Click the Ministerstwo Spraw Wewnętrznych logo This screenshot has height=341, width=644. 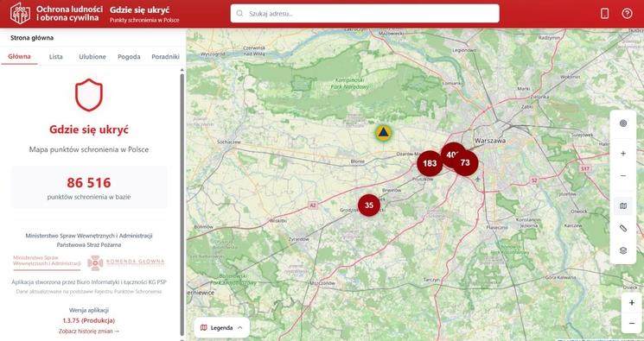[x=47, y=262]
